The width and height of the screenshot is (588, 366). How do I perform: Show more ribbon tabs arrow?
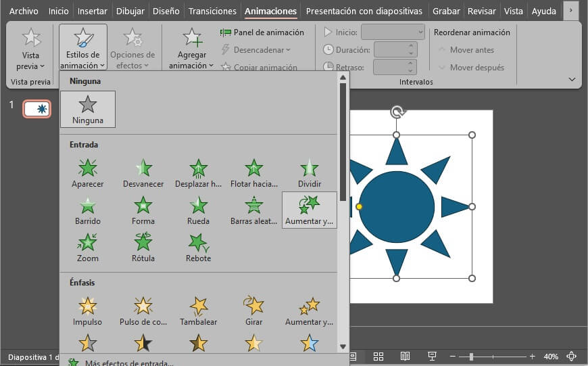pos(570,11)
